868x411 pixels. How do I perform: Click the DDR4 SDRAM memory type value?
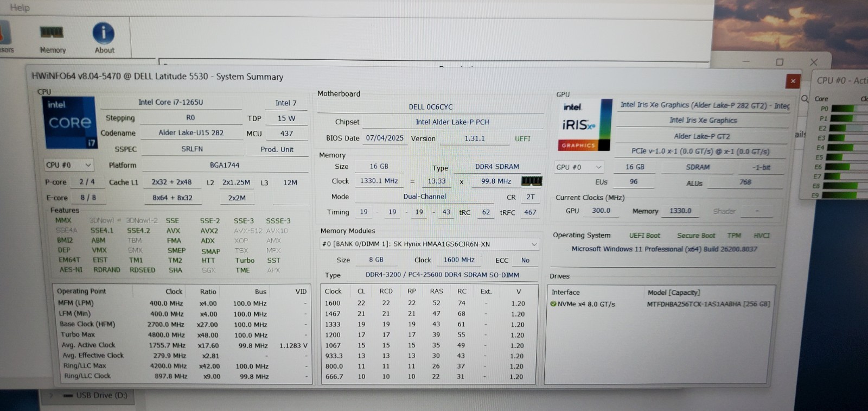coord(497,167)
